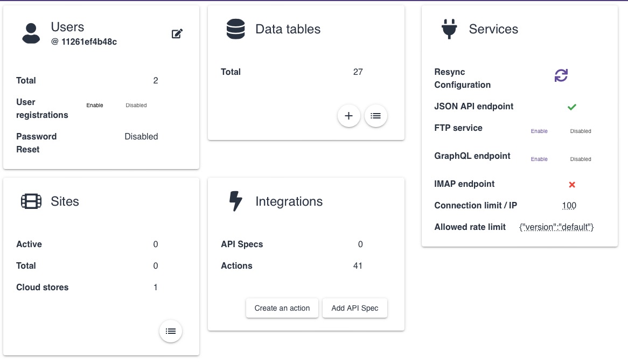This screenshot has width=628, height=364.
Task: Click the Services plug icon
Action: click(x=449, y=29)
